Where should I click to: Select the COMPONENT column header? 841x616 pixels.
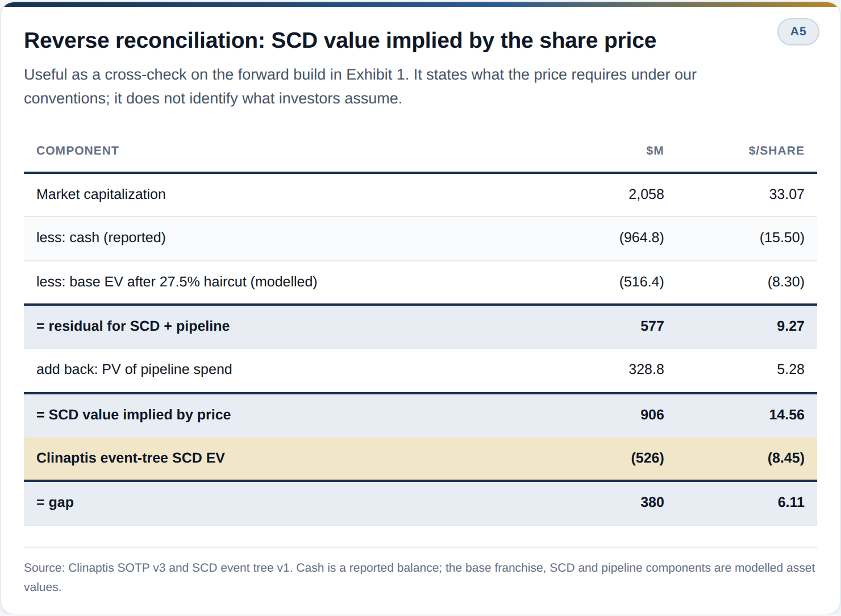click(x=78, y=151)
